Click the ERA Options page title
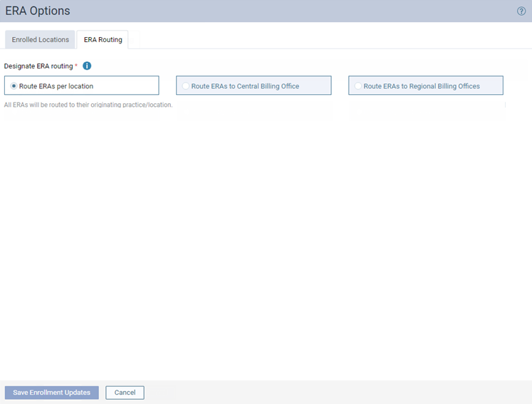Screen dimensions: 532x404 tap(38, 11)
